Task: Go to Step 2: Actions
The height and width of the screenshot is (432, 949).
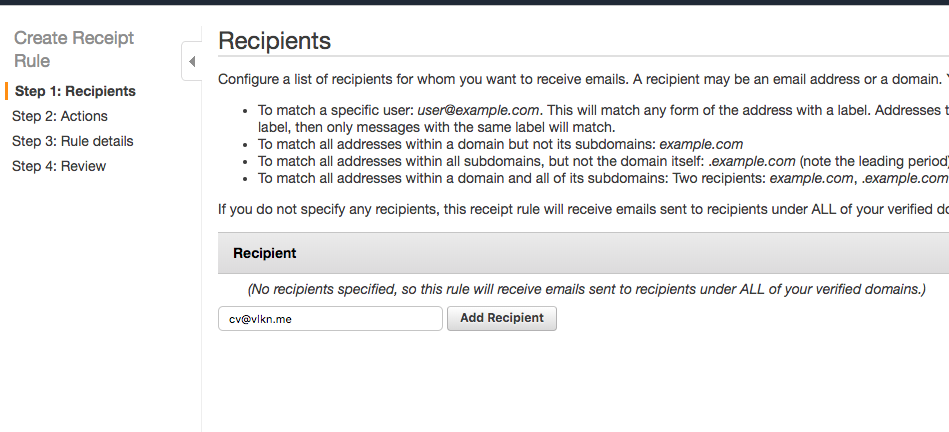Action: pos(60,116)
